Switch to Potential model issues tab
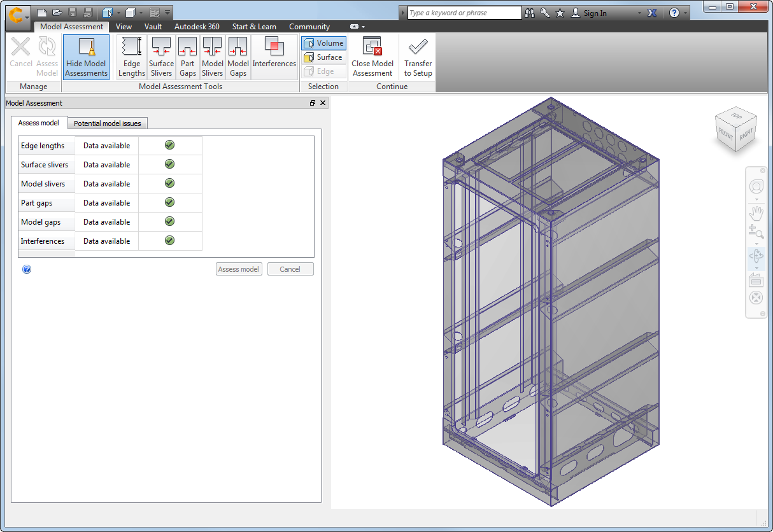 108,123
